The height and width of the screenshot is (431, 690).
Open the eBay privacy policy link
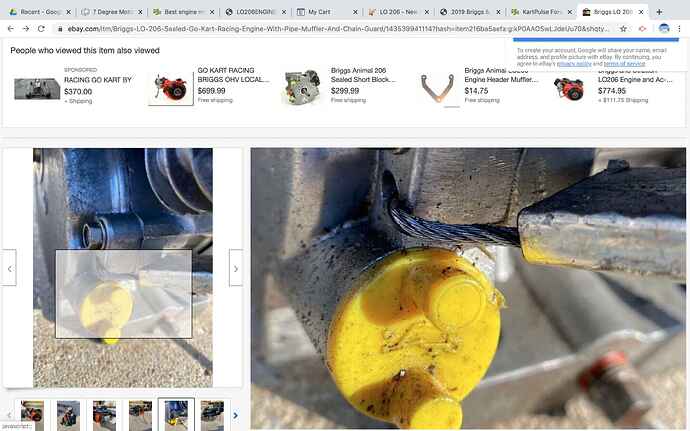(574, 64)
